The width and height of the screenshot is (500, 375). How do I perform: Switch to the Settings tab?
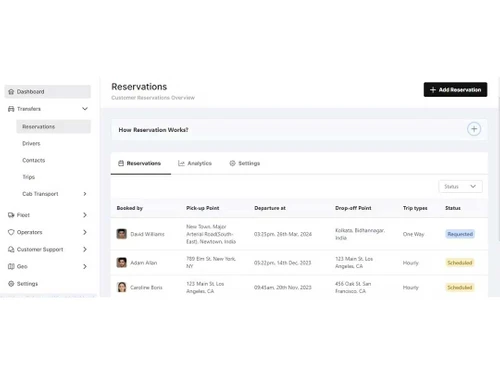pyautogui.click(x=245, y=163)
